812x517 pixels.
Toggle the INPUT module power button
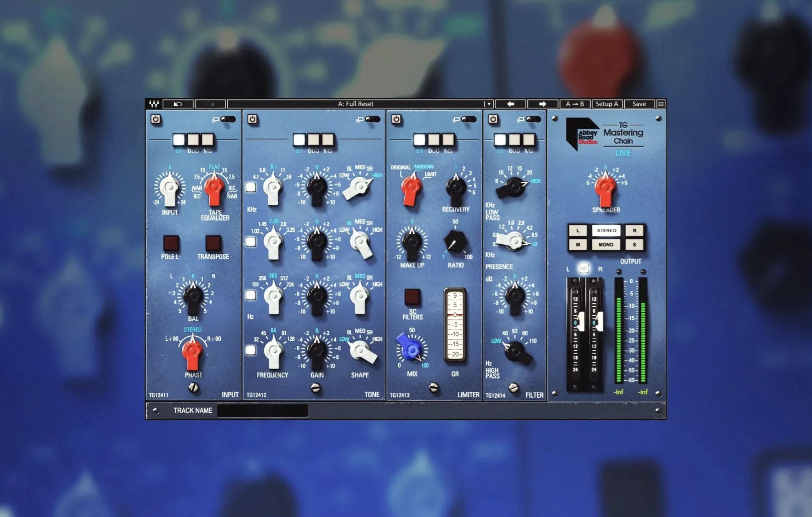coord(155,119)
